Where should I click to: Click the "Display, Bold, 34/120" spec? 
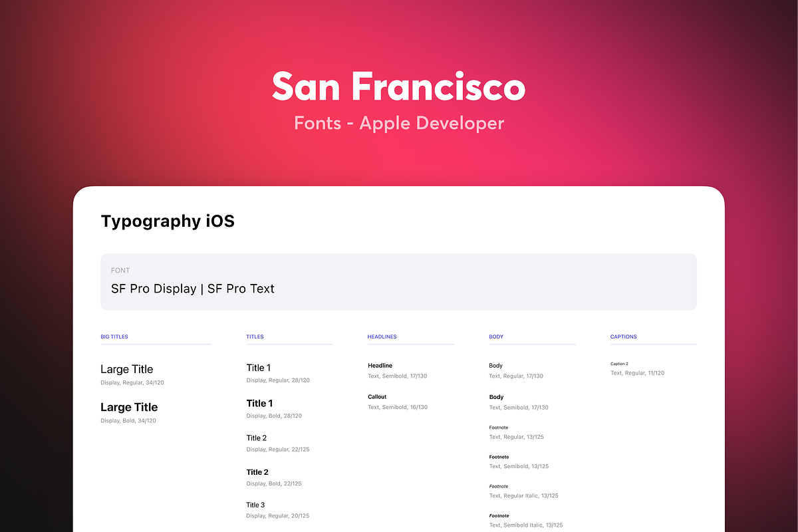pyautogui.click(x=128, y=421)
